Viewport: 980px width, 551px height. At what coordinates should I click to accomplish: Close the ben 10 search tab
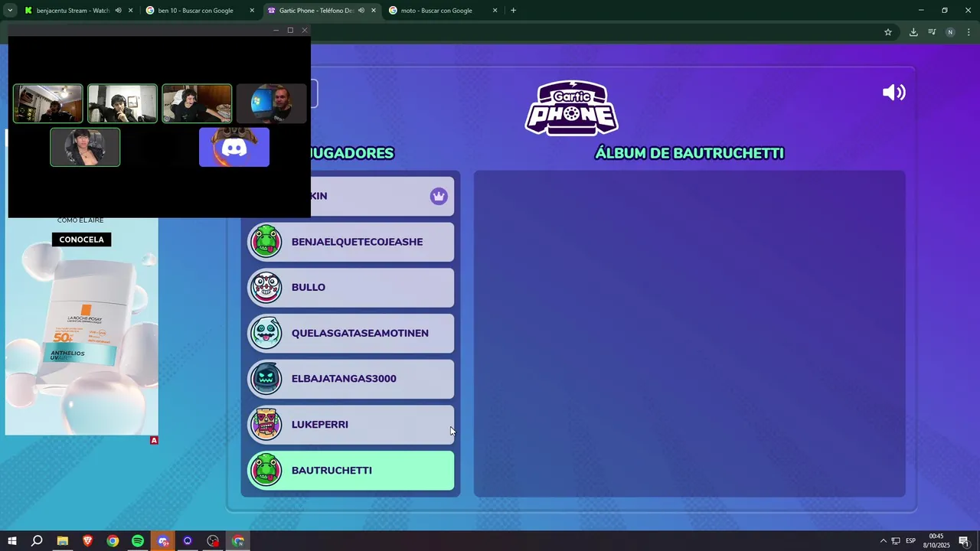pos(252,11)
